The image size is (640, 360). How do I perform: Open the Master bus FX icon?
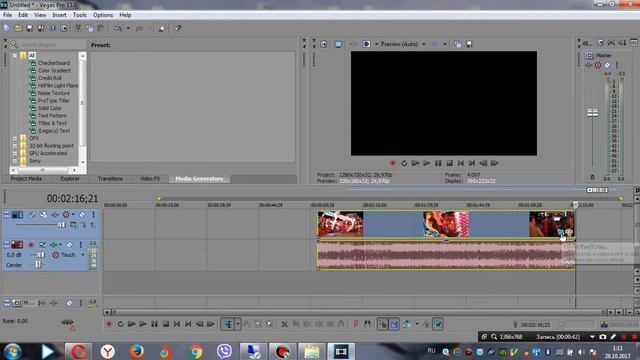click(x=589, y=65)
